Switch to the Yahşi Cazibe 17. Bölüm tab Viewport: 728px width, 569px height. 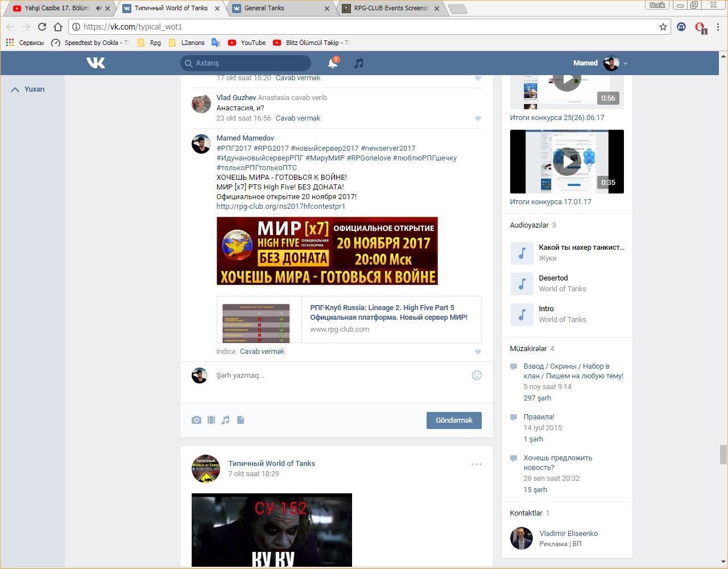pos(57,8)
